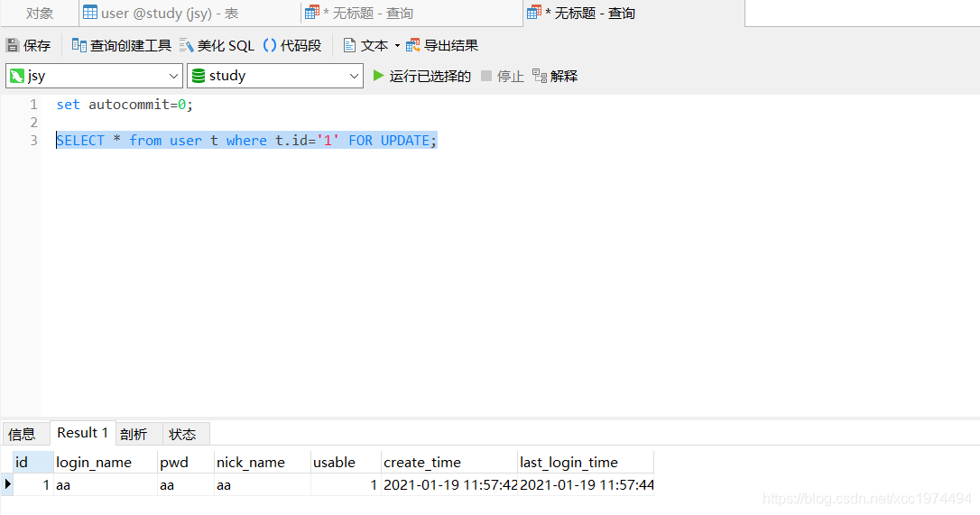Select the active untitled query tab
Viewport: 980px width, 515px height.
(x=633, y=14)
